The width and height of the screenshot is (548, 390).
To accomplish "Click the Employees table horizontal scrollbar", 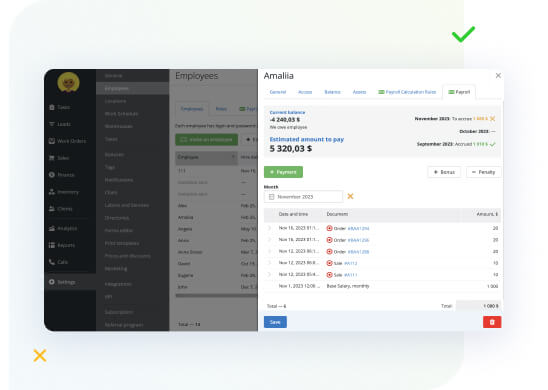I will click(216, 296).
